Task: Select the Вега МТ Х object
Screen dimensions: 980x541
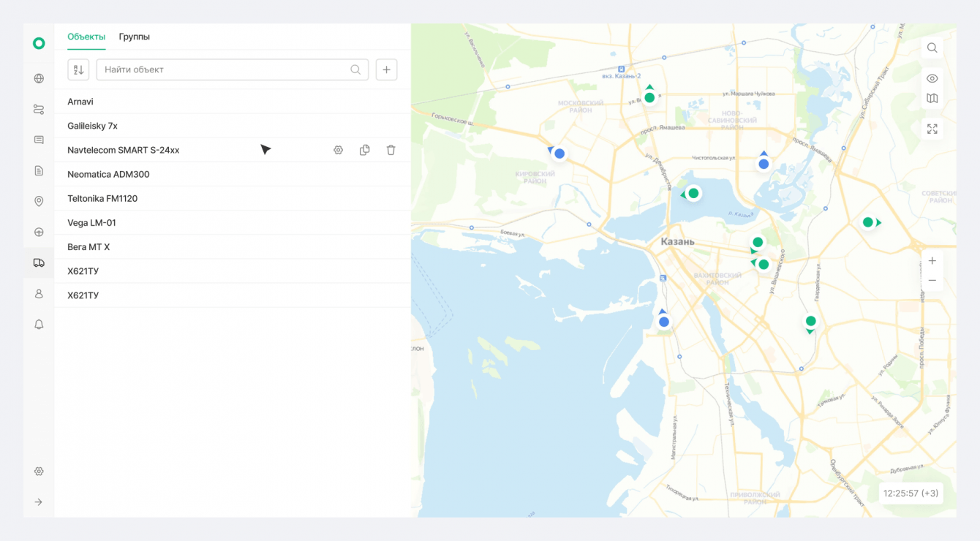Action: point(233,247)
